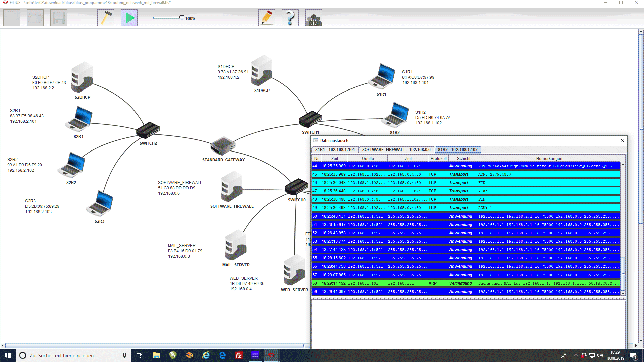This screenshot has width=644, height=362.
Task: Click the taskbar search box
Action: click(x=73, y=355)
